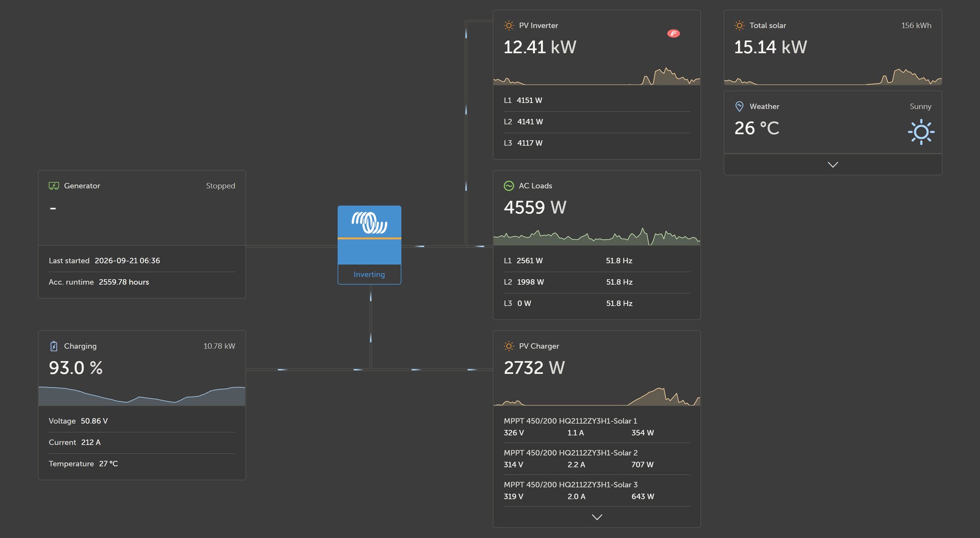Click the PV Inverter L3 4117 W row
The image size is (980, 538).
(x=597, y=143)
